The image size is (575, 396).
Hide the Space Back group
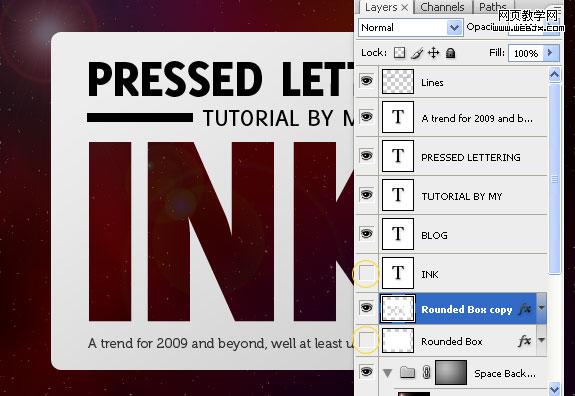point(366,371)
